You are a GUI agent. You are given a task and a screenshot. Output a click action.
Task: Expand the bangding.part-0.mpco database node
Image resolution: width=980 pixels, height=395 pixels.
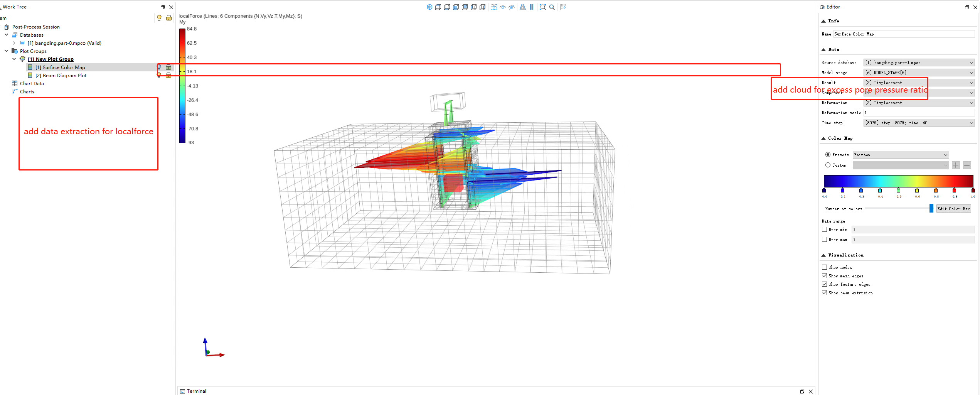click(x=14, y=43)
